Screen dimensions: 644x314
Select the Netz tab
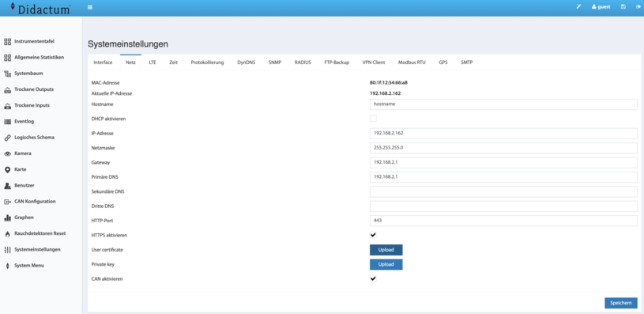tap(130, 62)
